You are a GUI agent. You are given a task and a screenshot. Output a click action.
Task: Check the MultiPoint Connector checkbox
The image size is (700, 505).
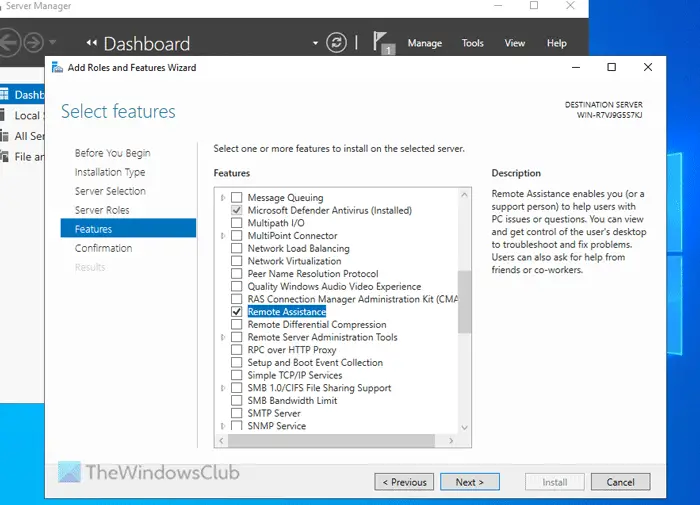(x=237, y=235)
